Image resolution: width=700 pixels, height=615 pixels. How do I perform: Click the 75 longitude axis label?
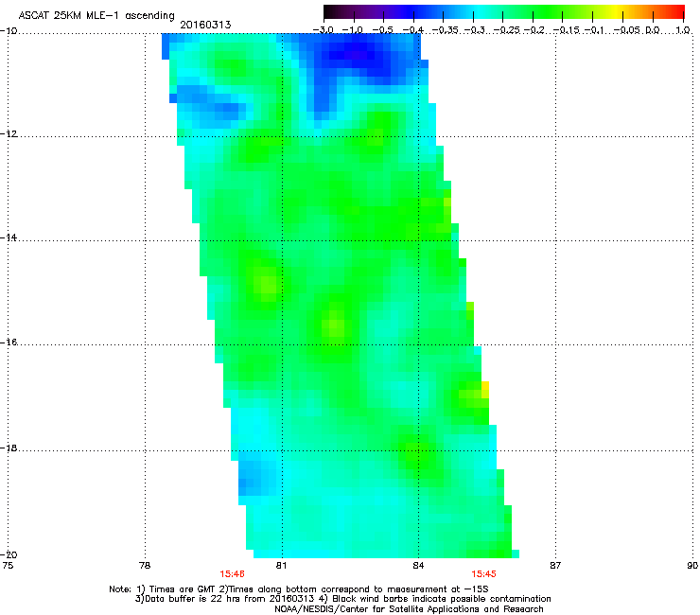pyautogui.click(x=8, y=566)
